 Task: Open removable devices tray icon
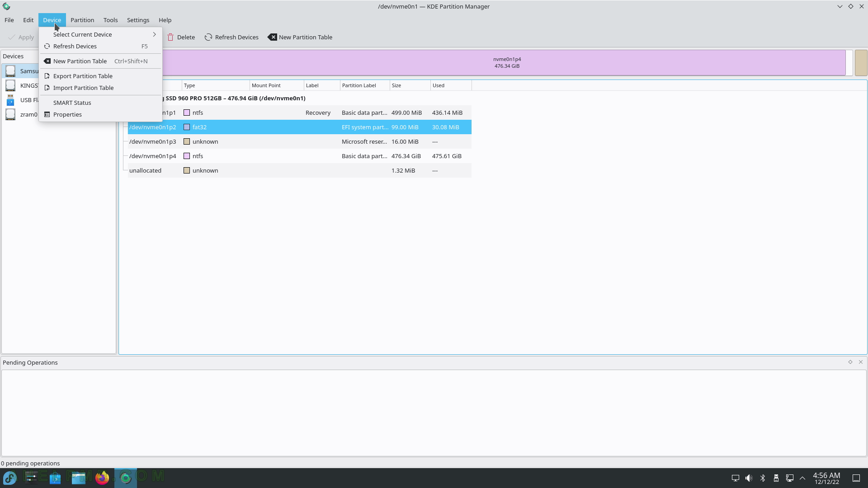coord(776,478)
